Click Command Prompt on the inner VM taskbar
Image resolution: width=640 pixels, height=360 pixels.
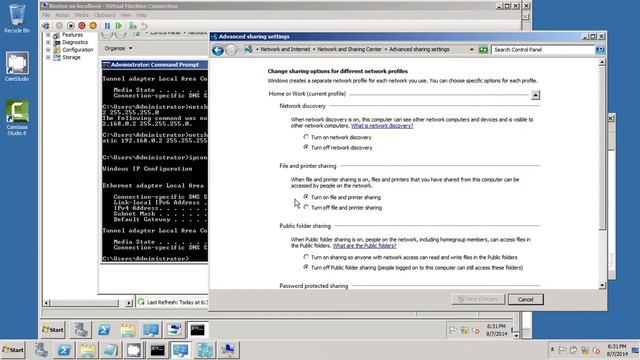pos(198,329)
